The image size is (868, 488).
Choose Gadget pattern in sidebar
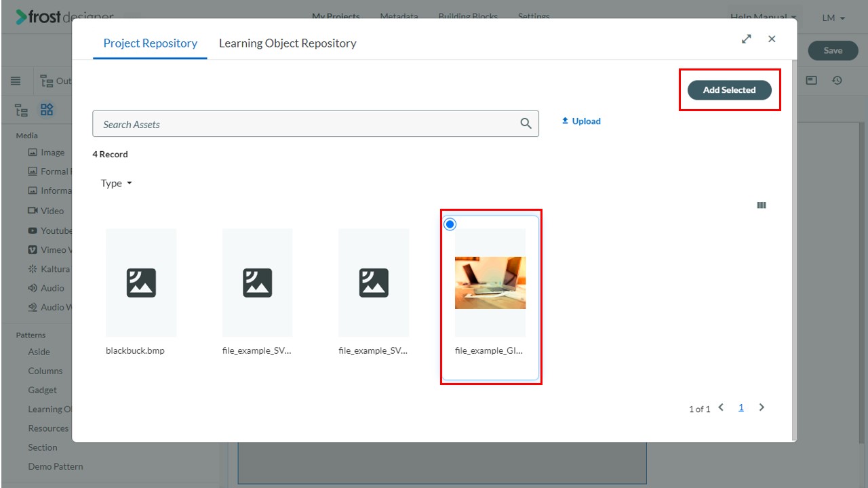click(42, 390)
